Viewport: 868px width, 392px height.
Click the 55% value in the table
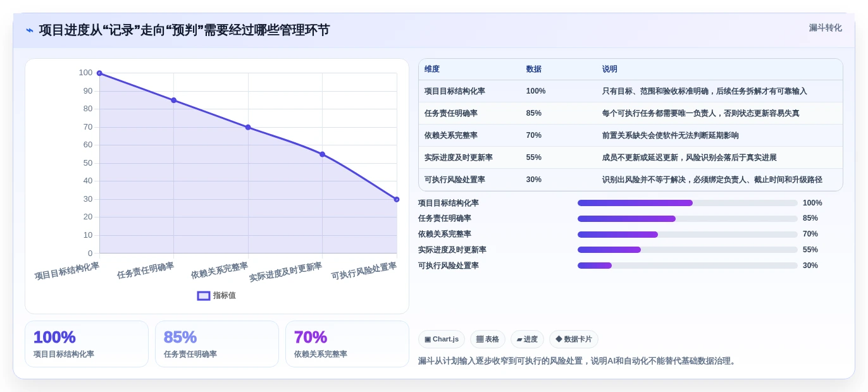coord(534,157)
